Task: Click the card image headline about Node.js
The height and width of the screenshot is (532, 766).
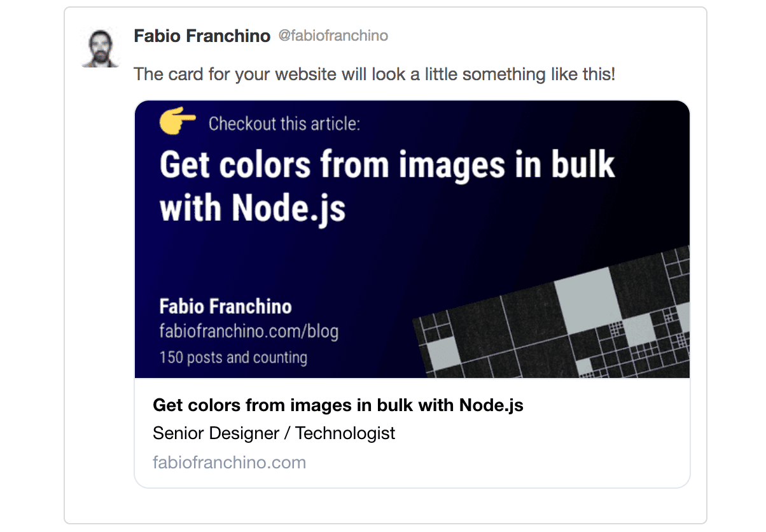Action: (x=387, y=186)
